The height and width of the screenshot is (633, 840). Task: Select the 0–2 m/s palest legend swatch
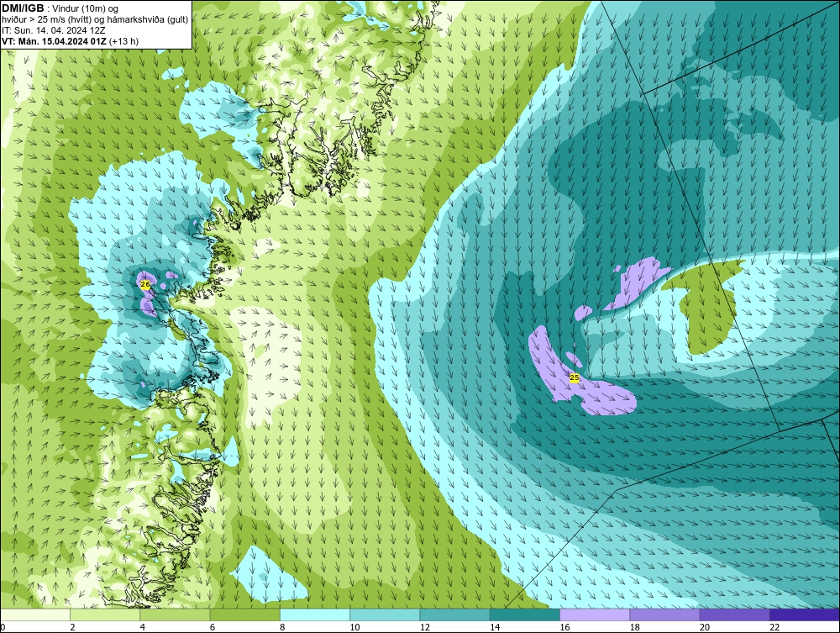point(34,615)
